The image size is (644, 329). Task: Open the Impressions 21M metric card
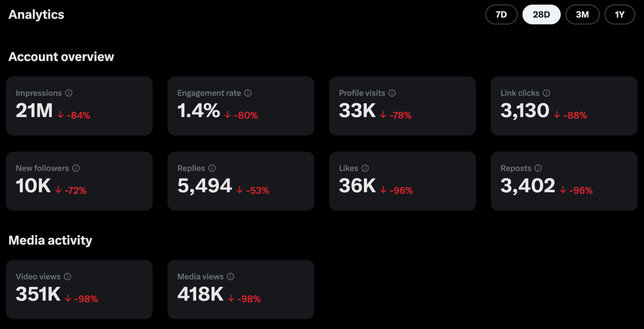tap(79, 106)
